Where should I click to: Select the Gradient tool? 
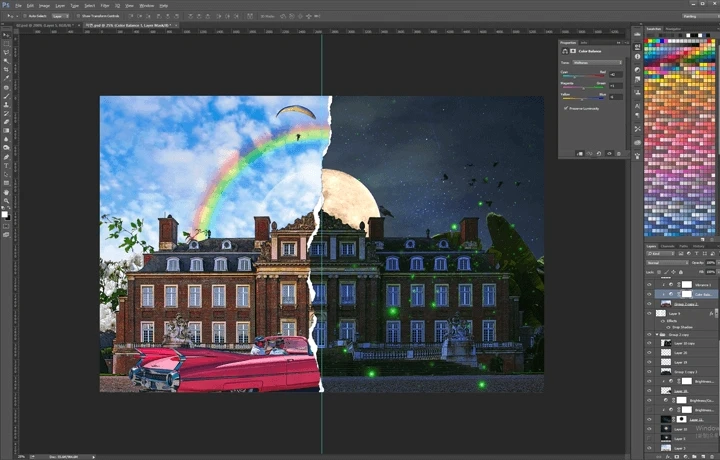coord(6,131)
